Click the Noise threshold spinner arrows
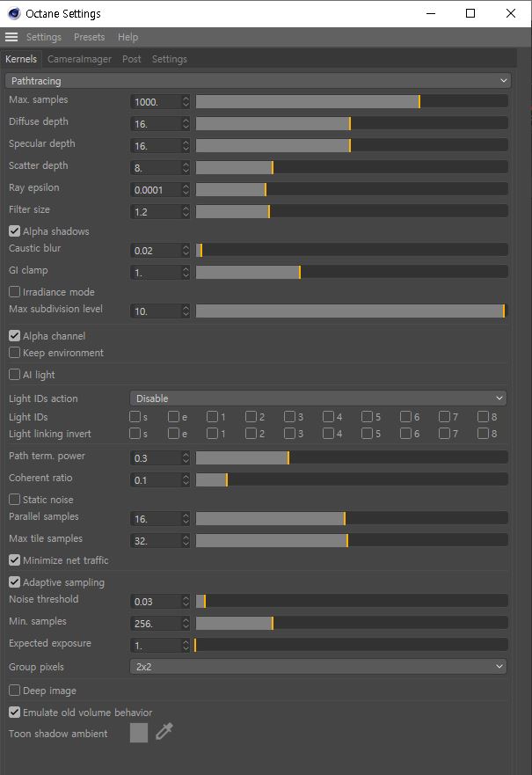This screenshot has height=775, width=532. (186, 602)
